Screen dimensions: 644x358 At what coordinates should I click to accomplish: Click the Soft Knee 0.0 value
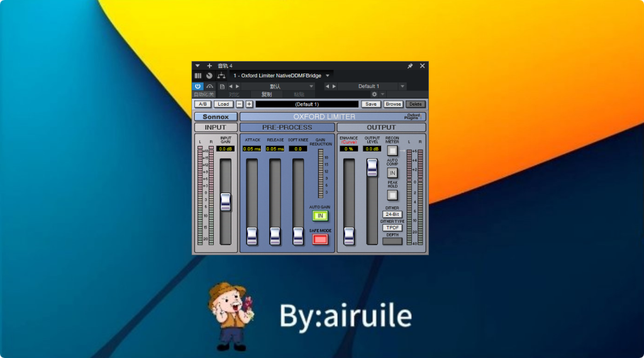tap(297, 148)
